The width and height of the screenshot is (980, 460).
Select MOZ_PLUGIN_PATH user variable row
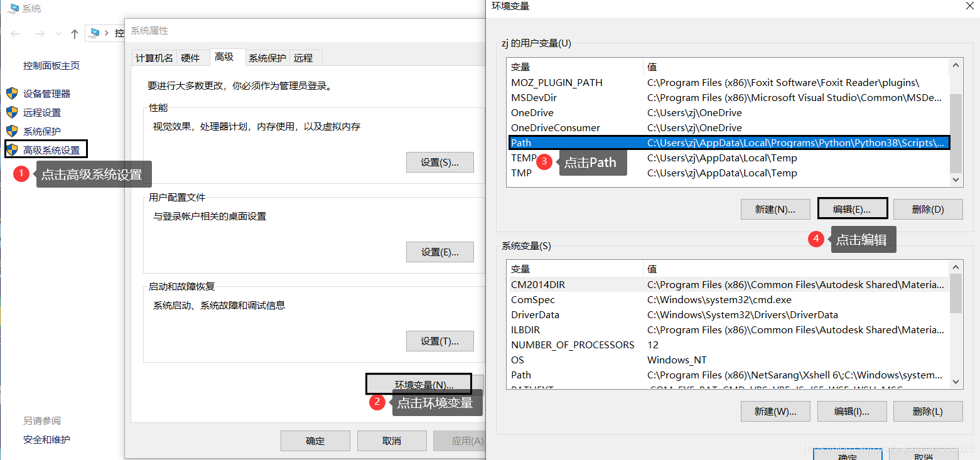click(728, 82)
